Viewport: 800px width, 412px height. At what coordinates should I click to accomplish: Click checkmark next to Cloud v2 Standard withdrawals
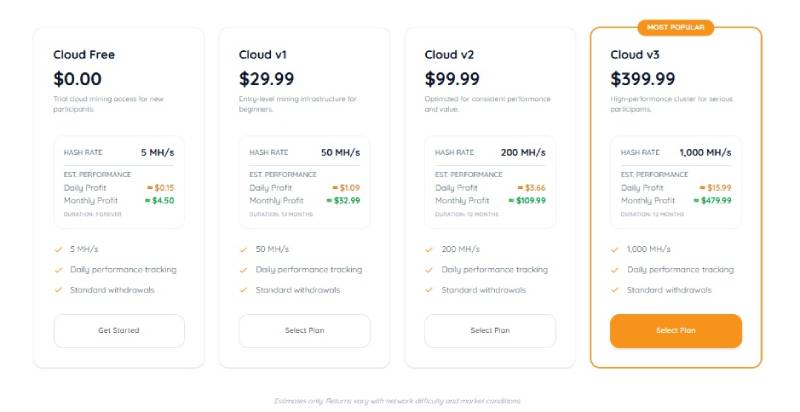[429, 290]
